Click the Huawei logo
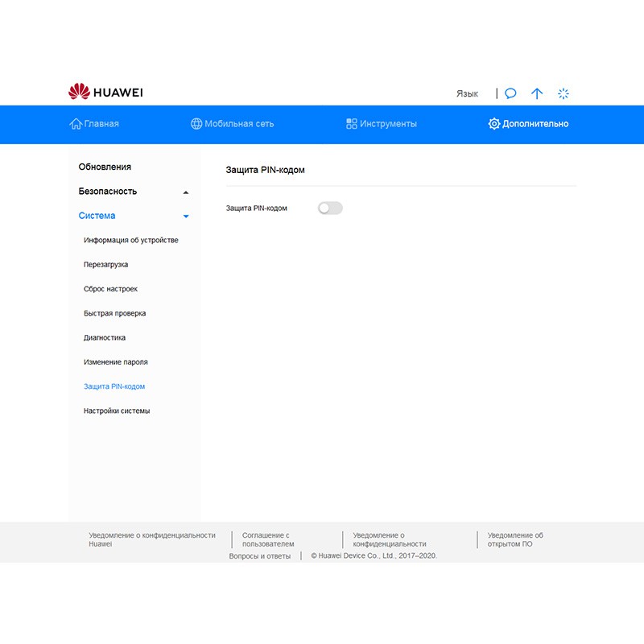Screen dimensions: 644x644 tap(105, 93)
